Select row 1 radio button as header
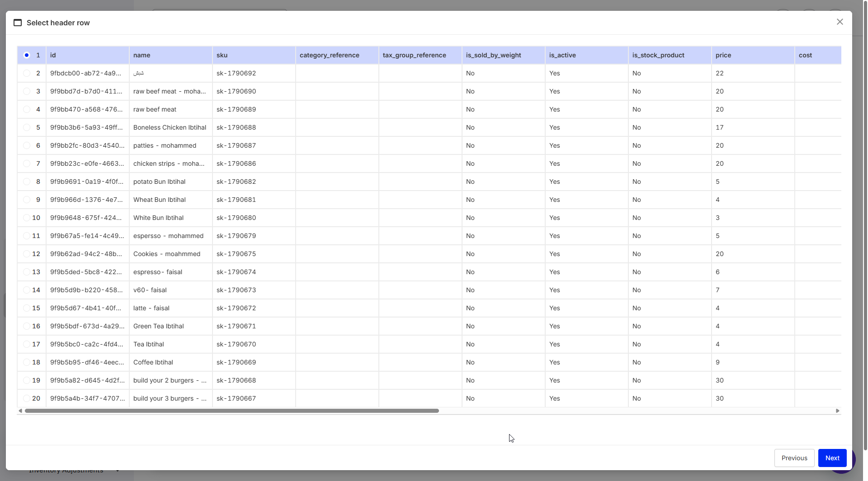The height and width of the screenshot is (481, 868). click(27, 55)
